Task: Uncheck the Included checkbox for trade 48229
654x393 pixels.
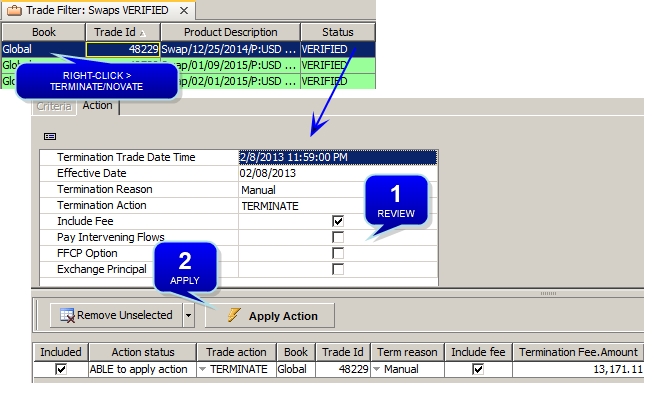Action: point(61,369)
